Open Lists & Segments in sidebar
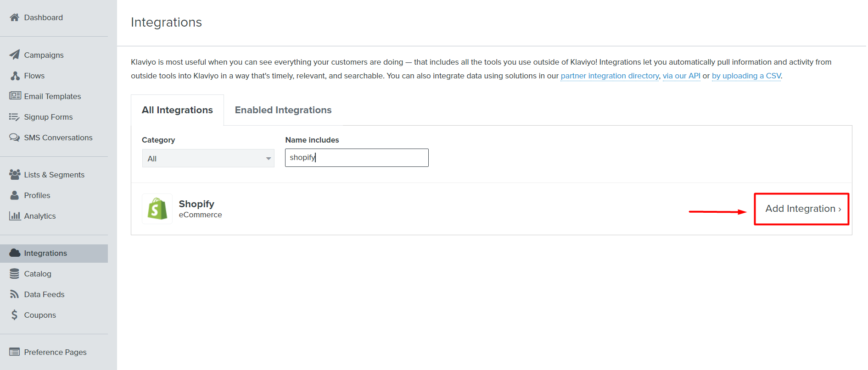Image resolution: width=868 pixels, height=370 pixels. click(x=54, y=175)
